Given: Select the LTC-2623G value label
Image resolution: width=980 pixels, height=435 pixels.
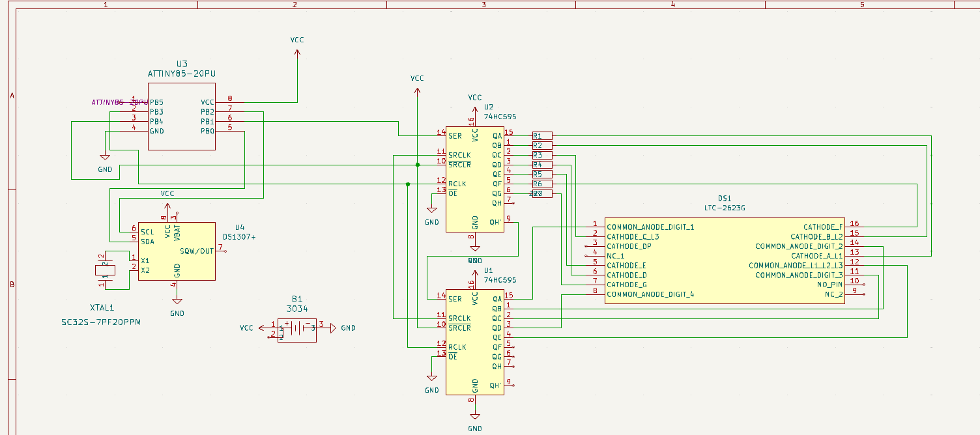Looking at the screenshot, I should (725, 208).
